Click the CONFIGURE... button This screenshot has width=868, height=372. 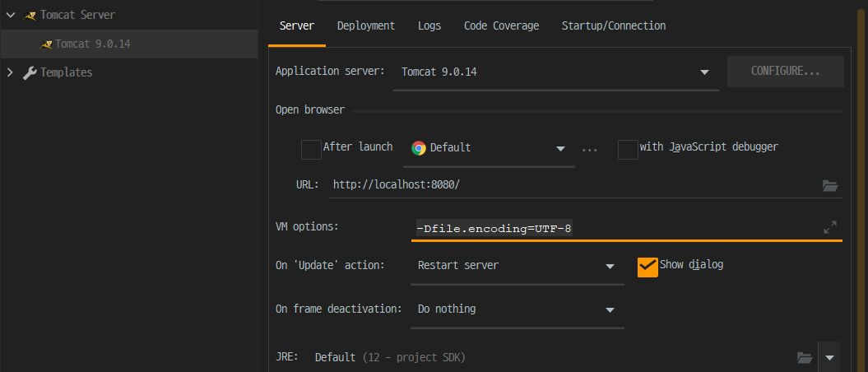pyautogui.click(x=786, y=72)
